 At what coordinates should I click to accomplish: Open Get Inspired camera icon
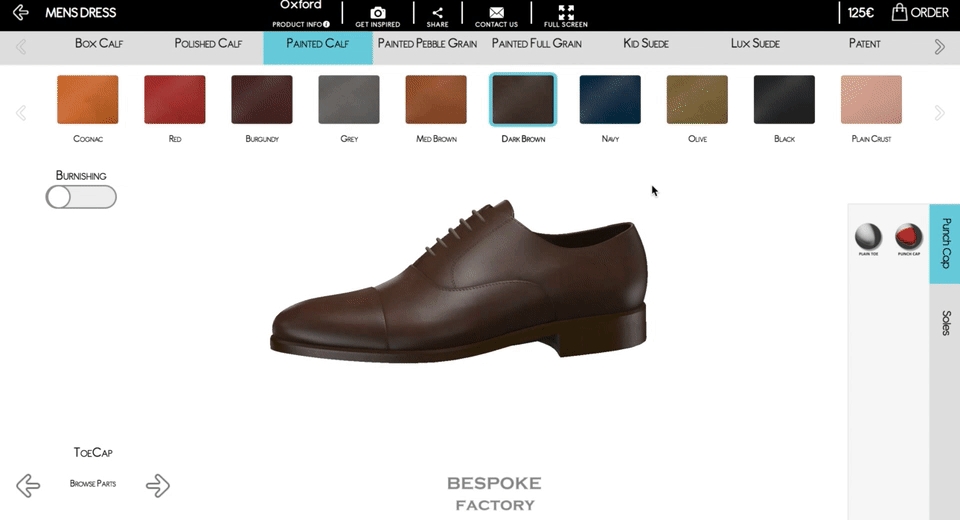point(377,14)
